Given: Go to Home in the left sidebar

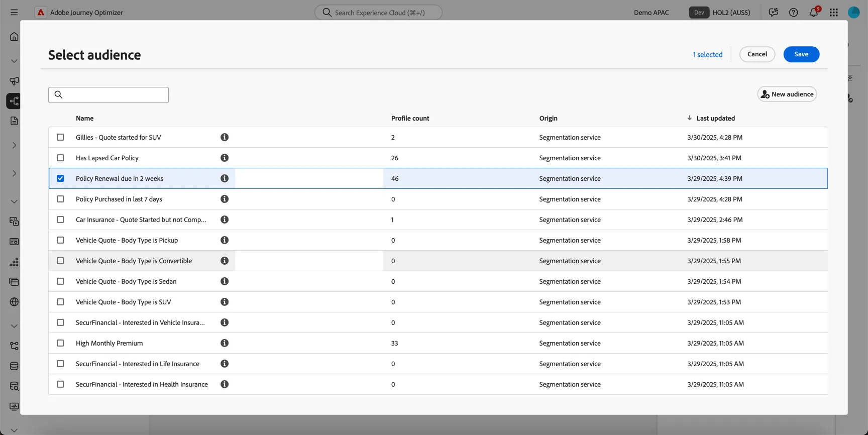Looking at the screenshot, I should [x=14, y=37].
